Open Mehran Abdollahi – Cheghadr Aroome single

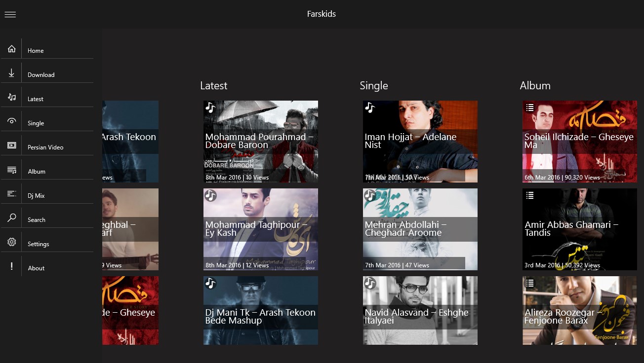coord(420,229)
